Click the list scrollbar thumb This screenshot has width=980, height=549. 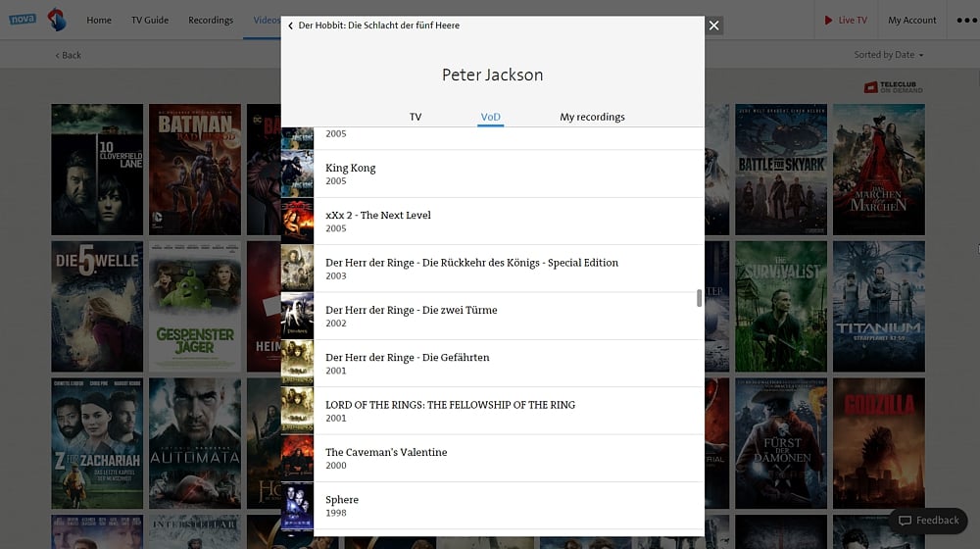pyautogui.click(x=699, y=298)
